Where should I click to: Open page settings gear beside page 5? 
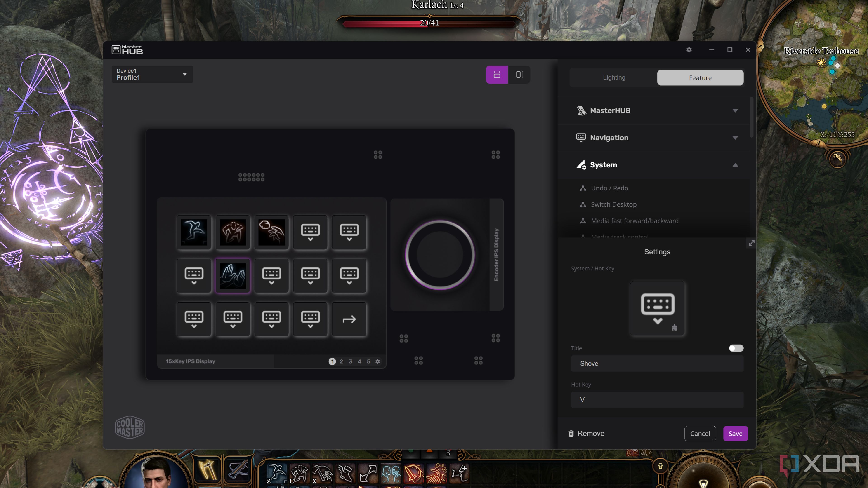378,361
